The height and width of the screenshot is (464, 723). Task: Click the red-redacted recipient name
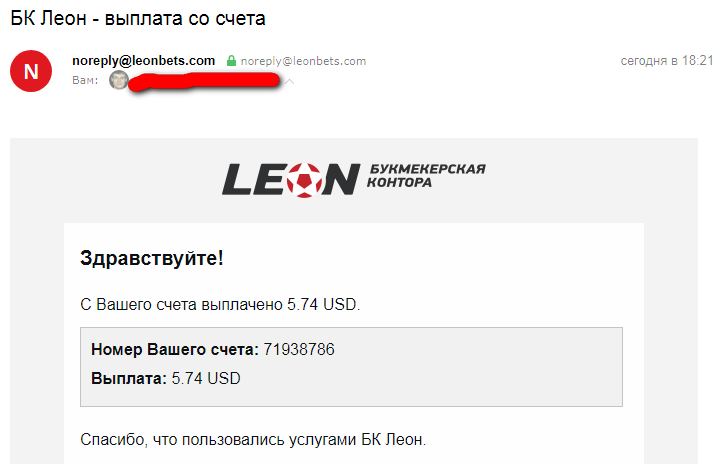click(x=204, y=82)
